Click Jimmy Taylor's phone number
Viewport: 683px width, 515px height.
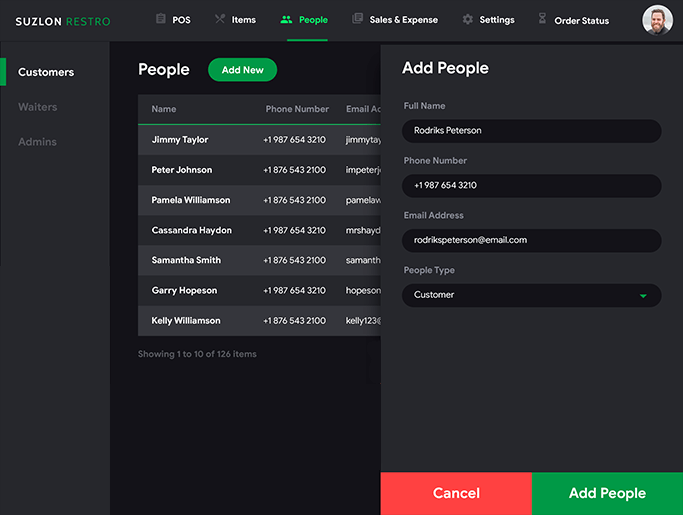(294, 140)
